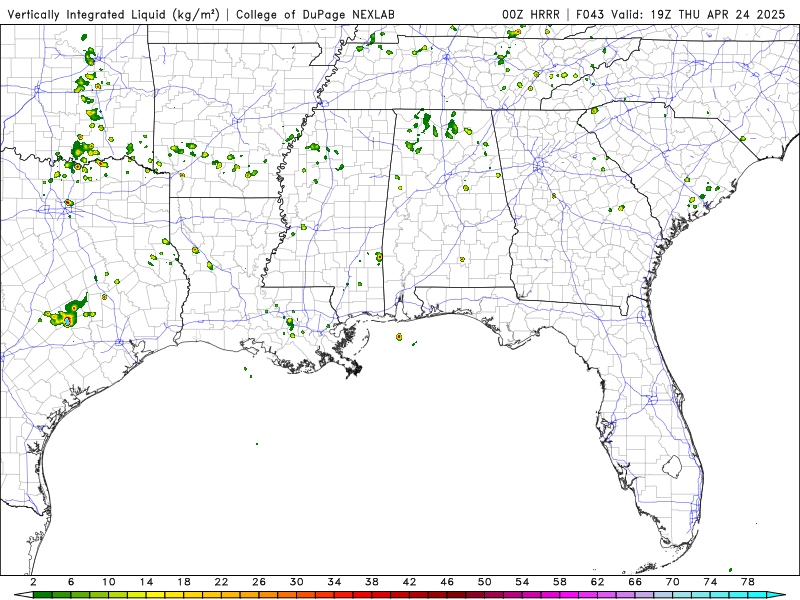Click the color scale value '26'
This screenshot has height=600, width=800.
[259, 582]
